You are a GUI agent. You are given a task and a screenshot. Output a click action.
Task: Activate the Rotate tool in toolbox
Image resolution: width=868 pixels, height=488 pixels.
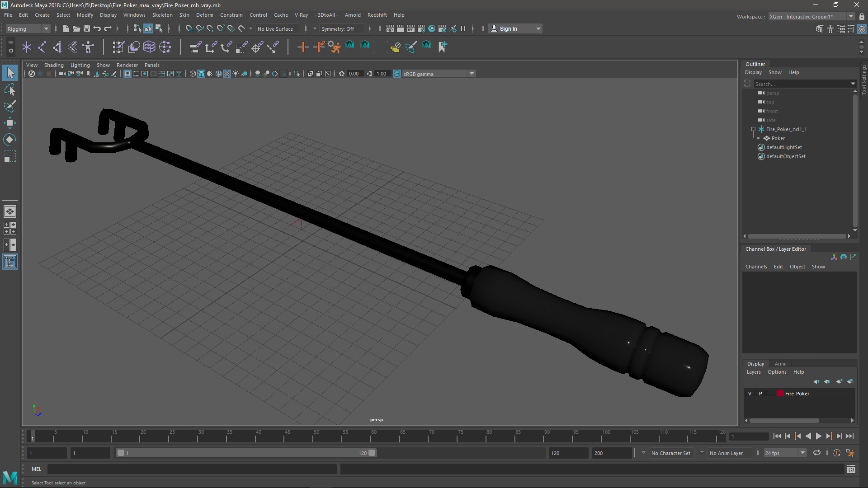point(10,140)
